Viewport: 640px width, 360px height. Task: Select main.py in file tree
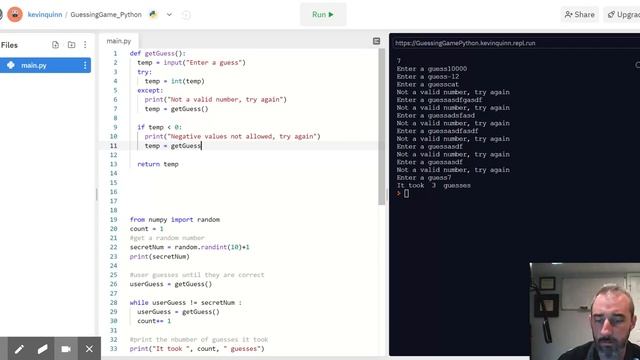pyautogui.click(x=45, y=65)
